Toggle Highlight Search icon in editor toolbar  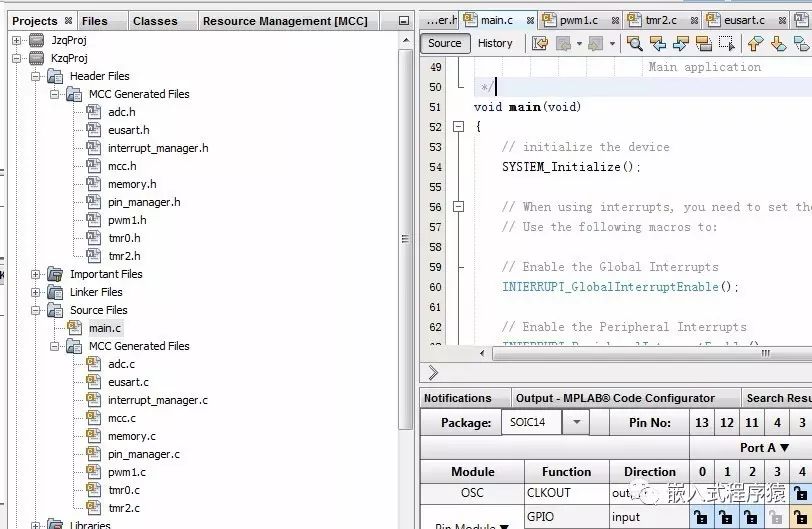coord(703,43)
